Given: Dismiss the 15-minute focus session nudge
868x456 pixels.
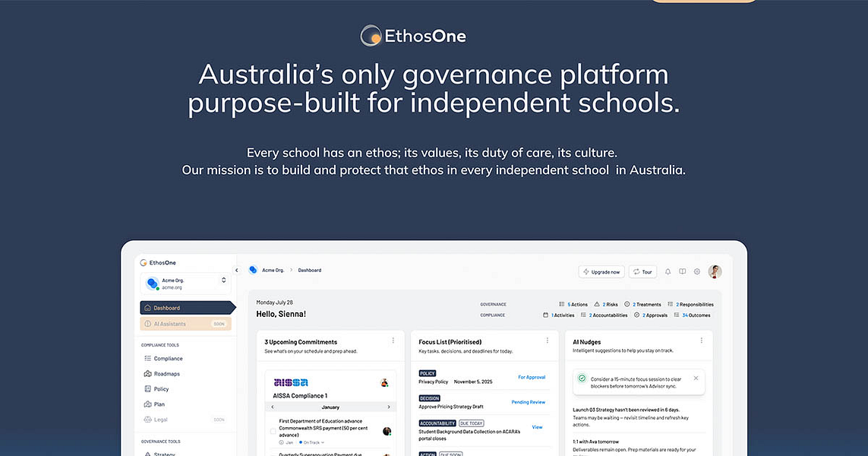Looking at the screenshot, I should tap(696, 378).
